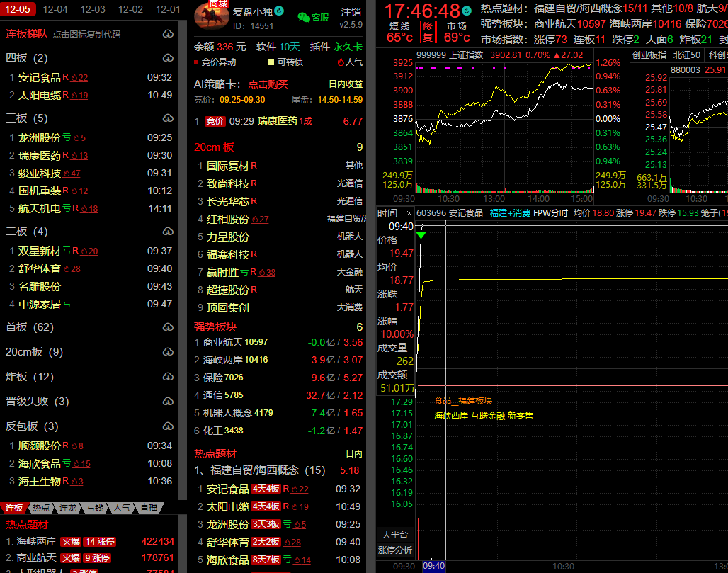Open the 商城 avatar image
Image resolution: width=728 pixels, height=573 pixels.
pyautogui.click(x=211, y=16)
